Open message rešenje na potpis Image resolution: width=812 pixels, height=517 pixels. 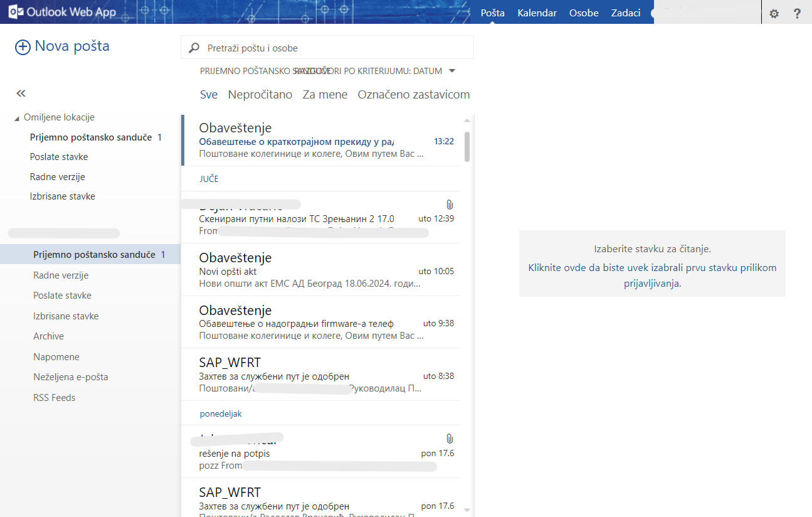point(320,452)
